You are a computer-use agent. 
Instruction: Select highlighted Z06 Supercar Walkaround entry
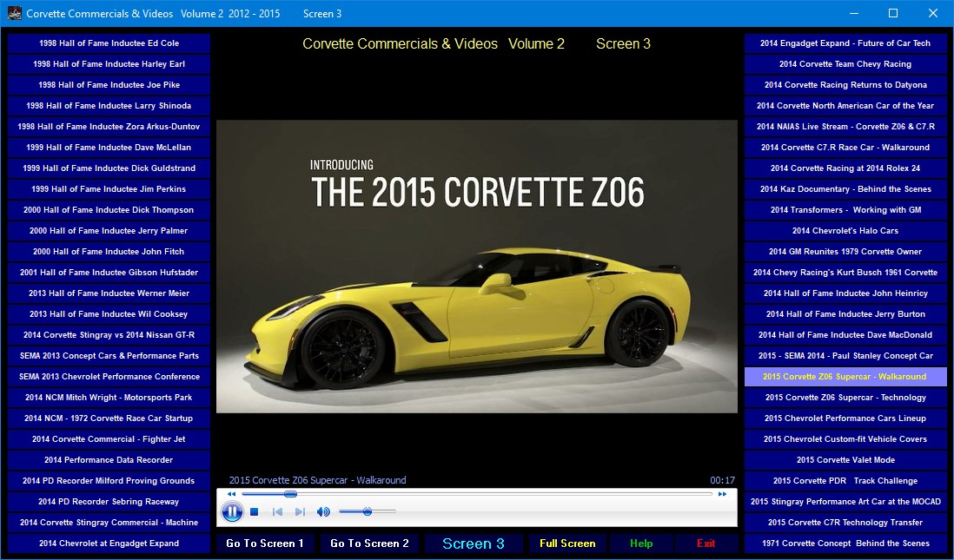click(x=845, y=377)
